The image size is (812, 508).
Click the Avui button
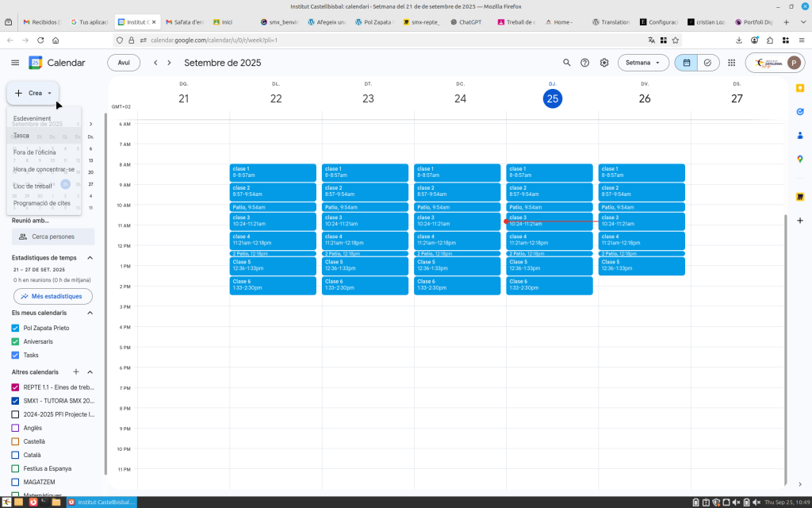(124, 63)
